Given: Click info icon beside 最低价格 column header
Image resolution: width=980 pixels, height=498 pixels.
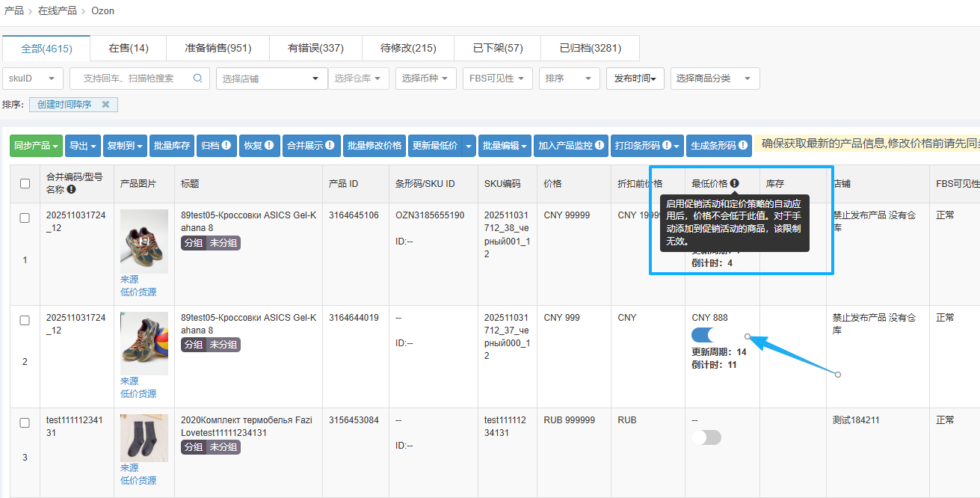Looking at the screenshot, I should pos(735,183).
